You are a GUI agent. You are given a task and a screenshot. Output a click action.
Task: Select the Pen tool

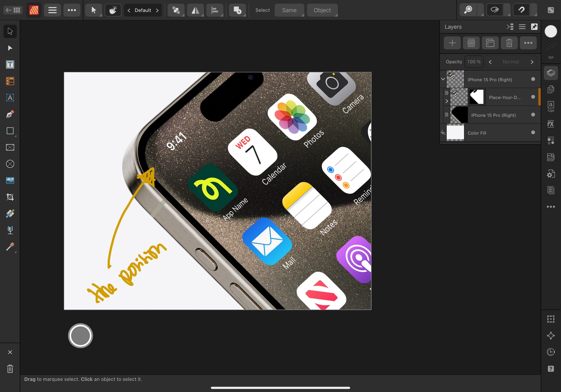pos(10,114)
